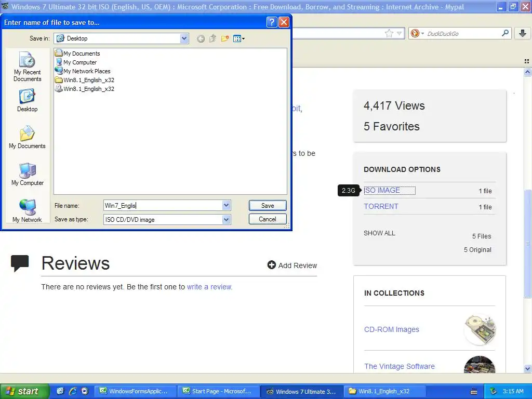Select My Documents in the places bar
Image resolution: width=532 pixels, height=399 pixels.
[27, 137]
